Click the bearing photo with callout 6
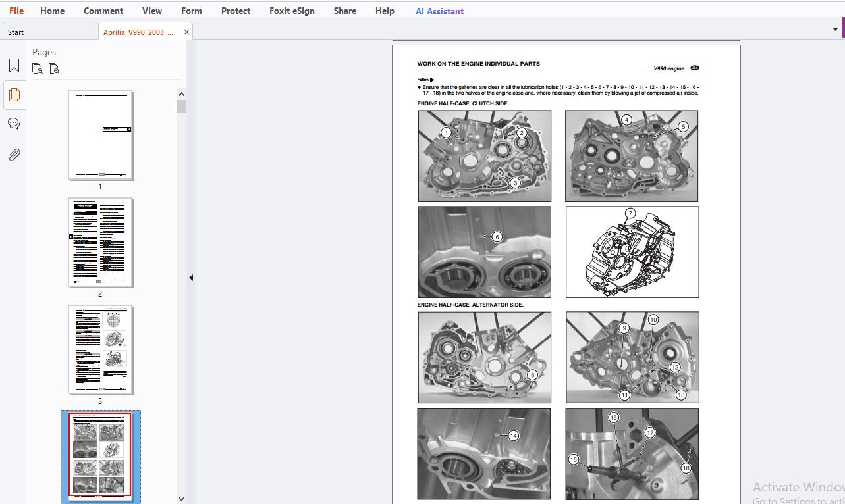Image resolution: width=845 pixels, height=504 pixels. [x=485, y=252]
